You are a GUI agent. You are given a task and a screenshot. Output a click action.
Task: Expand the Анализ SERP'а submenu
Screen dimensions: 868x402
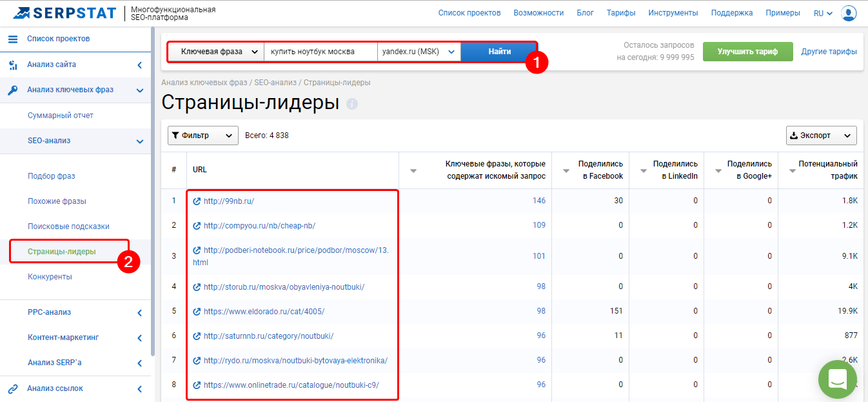(140, 363)
